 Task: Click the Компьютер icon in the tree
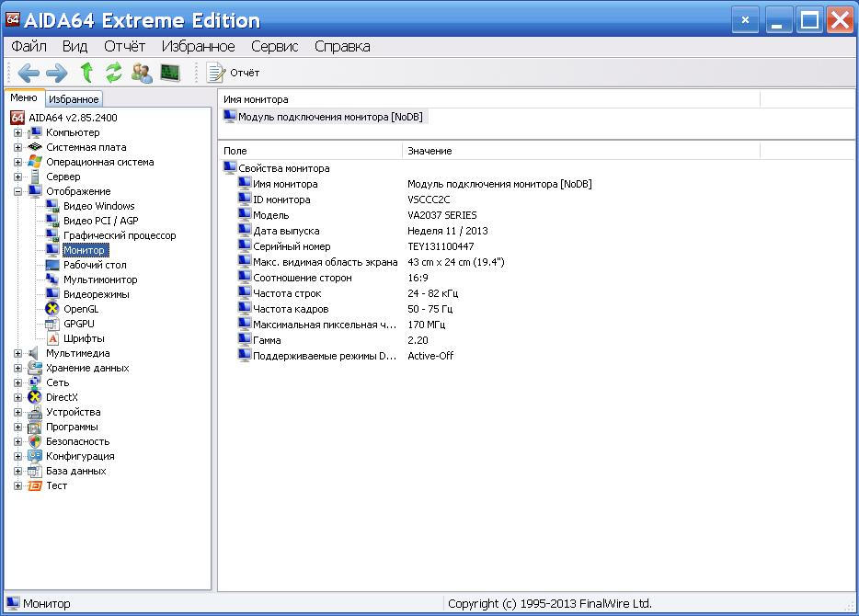[x=35, y=132]
